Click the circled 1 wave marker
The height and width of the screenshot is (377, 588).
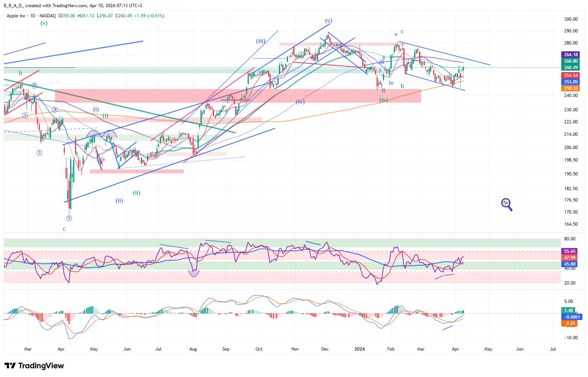(x=25, y=115)
